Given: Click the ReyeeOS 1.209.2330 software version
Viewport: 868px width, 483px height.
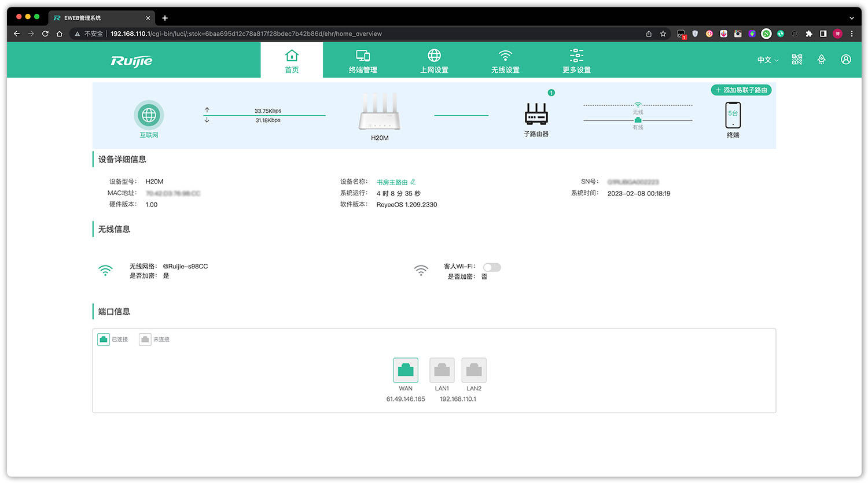Looking at the screenshot, I should click(x=407, y=205).
